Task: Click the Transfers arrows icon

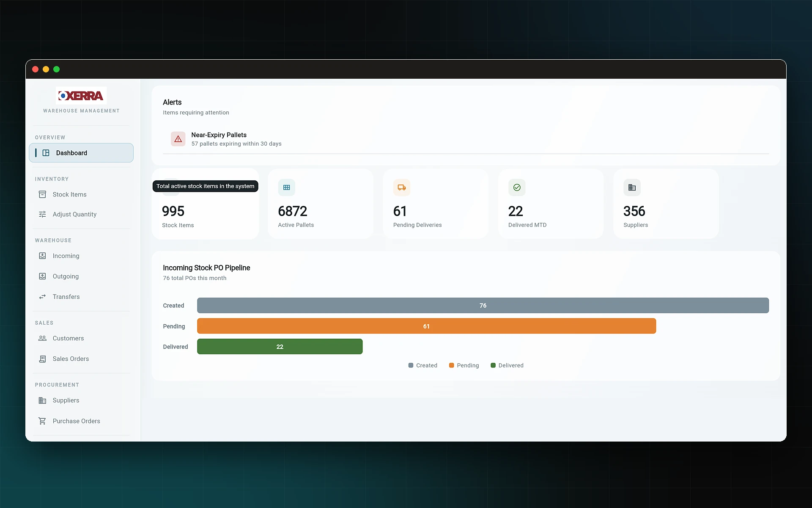Action: (42, 297)
